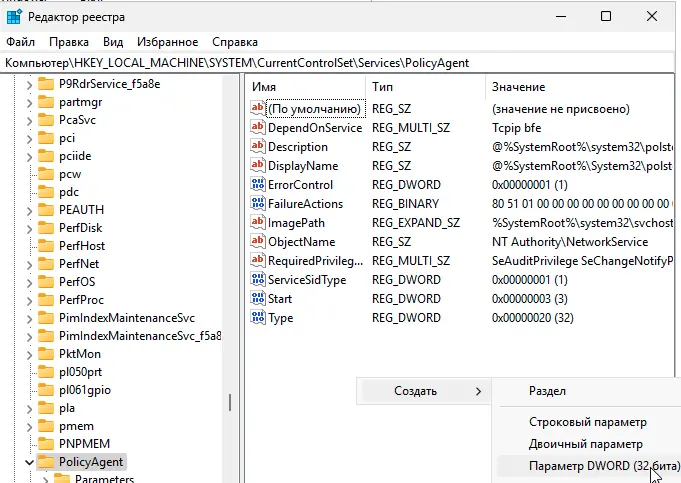Image resolution: width=681 pixels, height=483 pixels.
Task: Click the DWORD icon next to ErrorControl
Action: point(257,185)
